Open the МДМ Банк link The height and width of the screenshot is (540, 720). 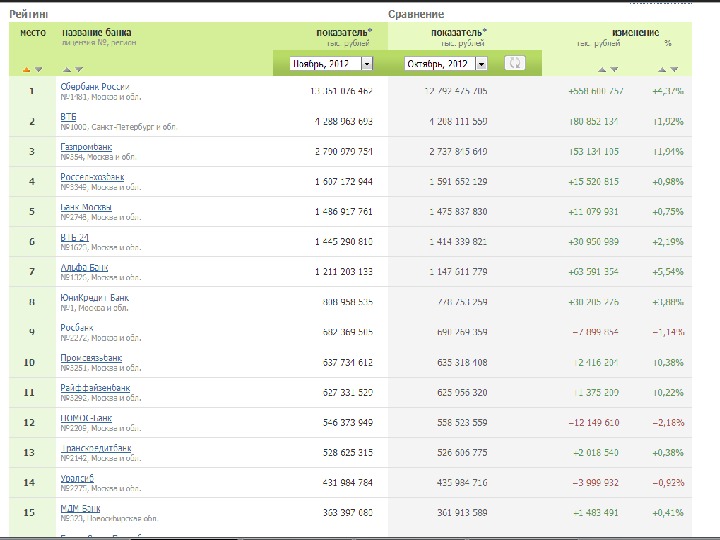pyautogui.click(x=80, y=508)
